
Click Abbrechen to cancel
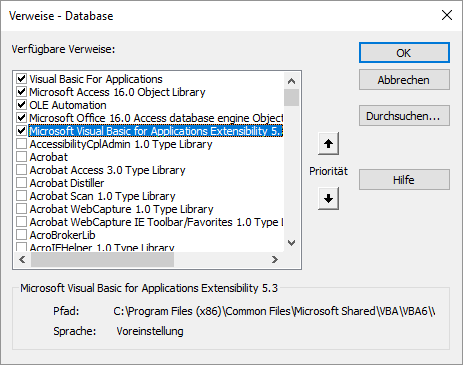(x=404, y=80)
